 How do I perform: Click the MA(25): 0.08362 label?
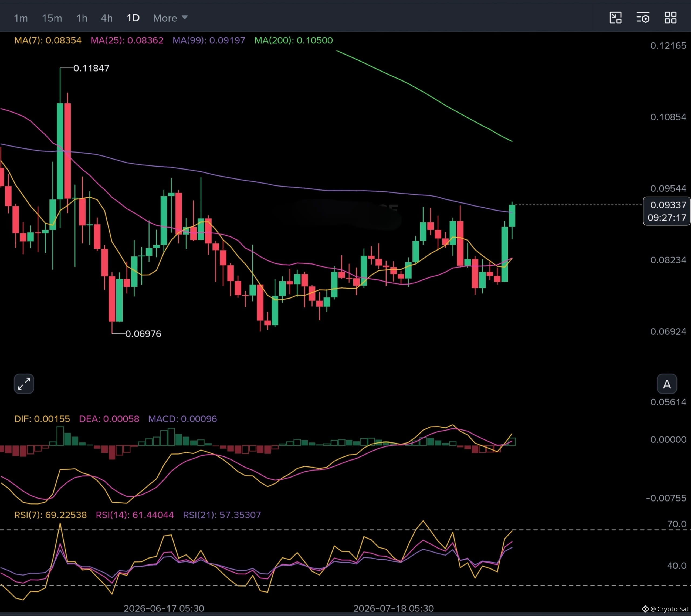(127, 40)
